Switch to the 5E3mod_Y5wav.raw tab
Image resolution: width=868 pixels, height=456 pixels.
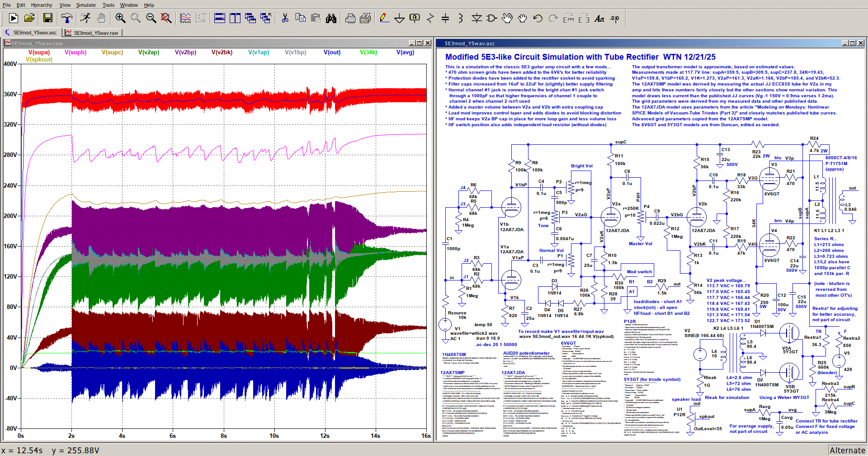pos(95,33)
